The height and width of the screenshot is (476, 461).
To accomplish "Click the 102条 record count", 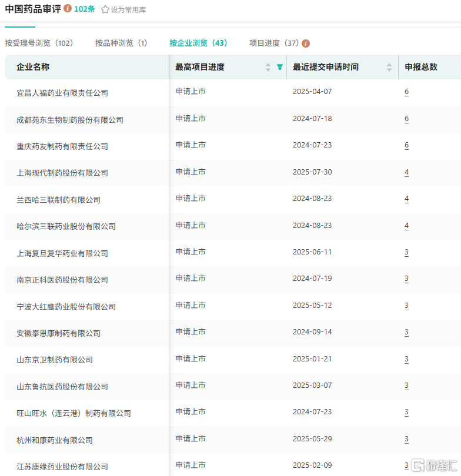I will [x=85, y=9].
